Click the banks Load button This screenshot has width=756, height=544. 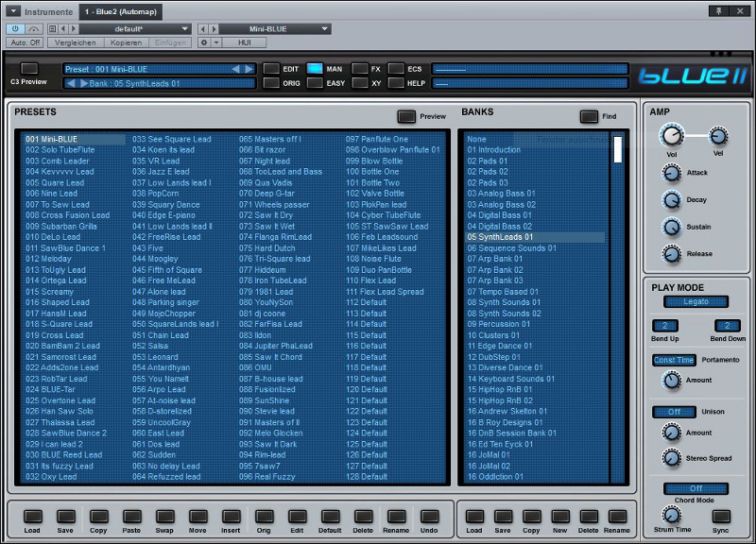[474, 517]
